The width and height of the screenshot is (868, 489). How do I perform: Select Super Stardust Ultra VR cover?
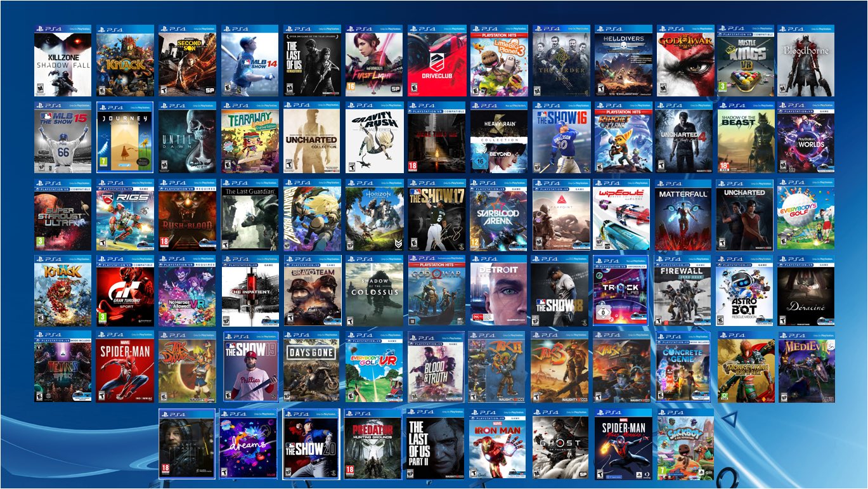coord(63,214)
